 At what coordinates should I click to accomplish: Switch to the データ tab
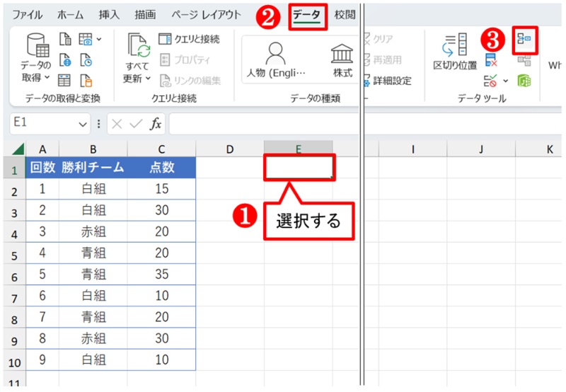[307, 15]
